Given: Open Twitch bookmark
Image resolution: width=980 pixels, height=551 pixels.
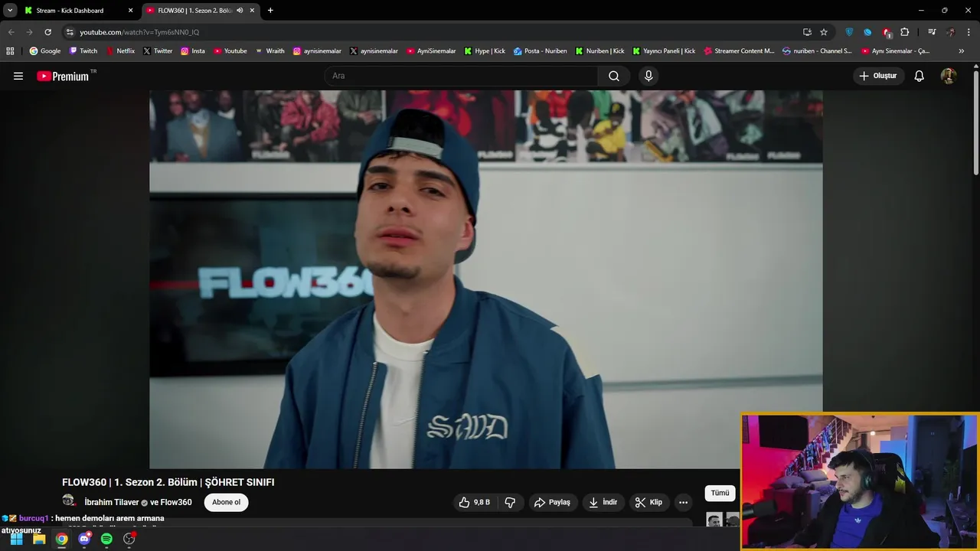Looking at the screenshot, I should coord(83,51).
